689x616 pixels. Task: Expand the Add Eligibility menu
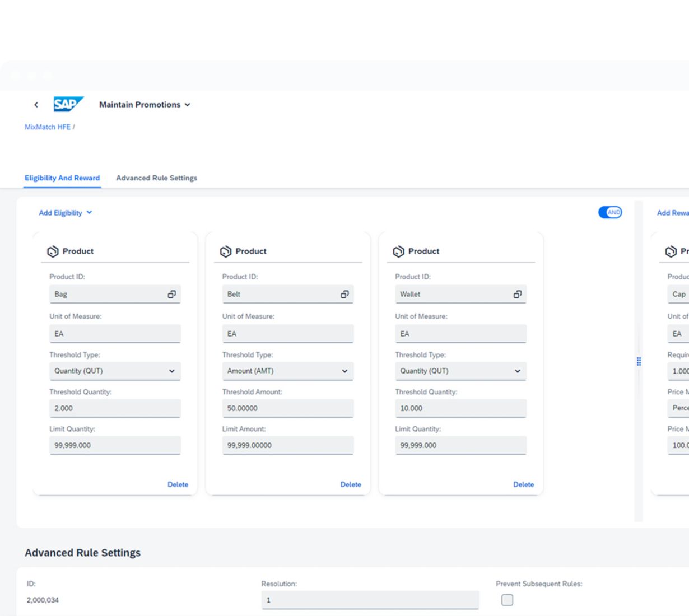pos(65,213)
